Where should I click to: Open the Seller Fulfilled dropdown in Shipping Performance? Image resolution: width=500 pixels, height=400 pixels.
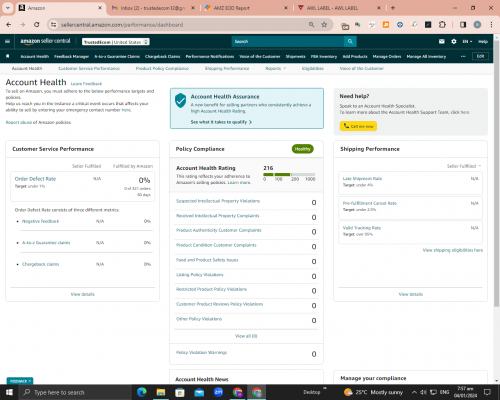point(464,166)
